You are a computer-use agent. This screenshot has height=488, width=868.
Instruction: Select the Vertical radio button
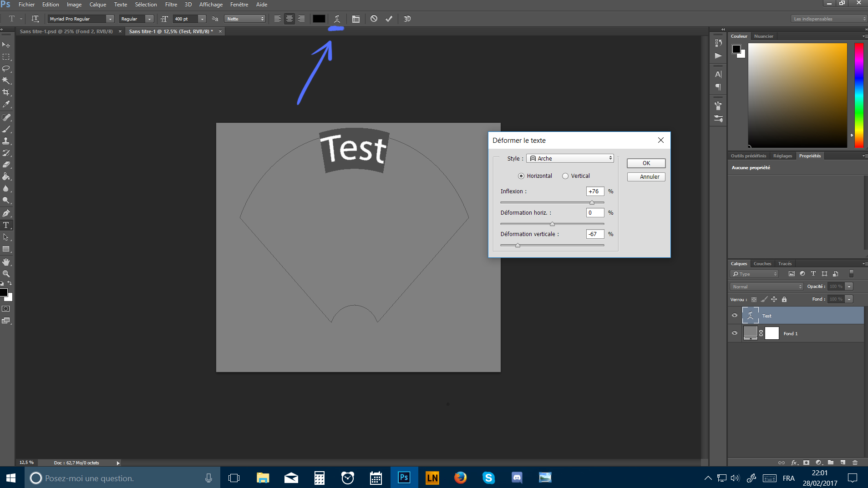[565, 176]
